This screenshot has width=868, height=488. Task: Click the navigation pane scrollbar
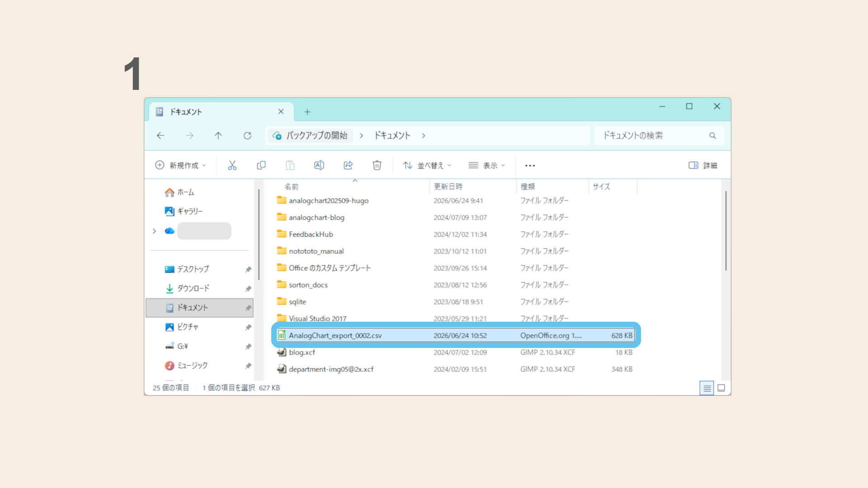pos(259,234)
